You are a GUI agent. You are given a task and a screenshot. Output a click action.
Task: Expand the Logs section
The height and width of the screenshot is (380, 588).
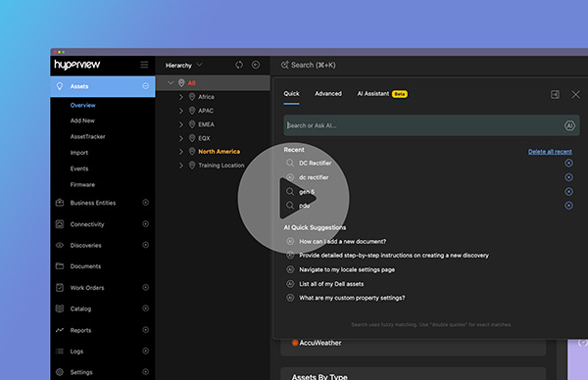coord(145,351)
